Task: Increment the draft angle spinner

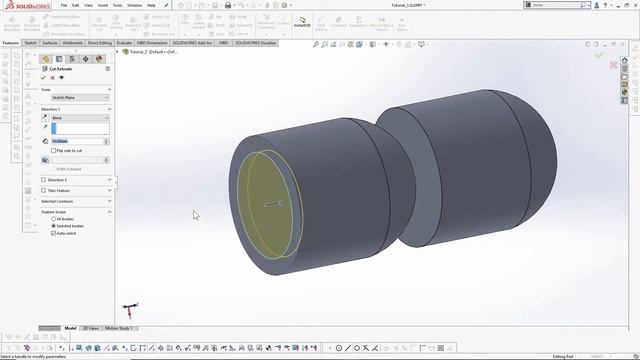Action: 107,158
